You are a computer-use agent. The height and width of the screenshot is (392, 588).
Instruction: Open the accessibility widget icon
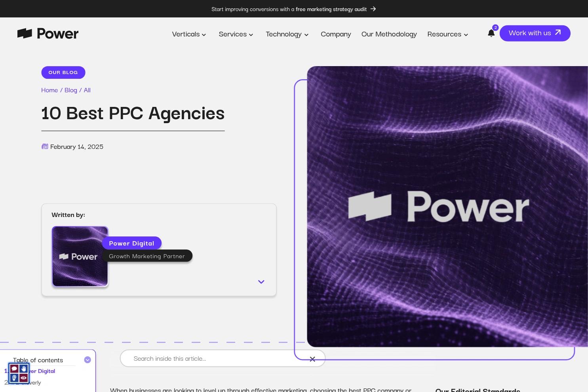pos(19,373)
